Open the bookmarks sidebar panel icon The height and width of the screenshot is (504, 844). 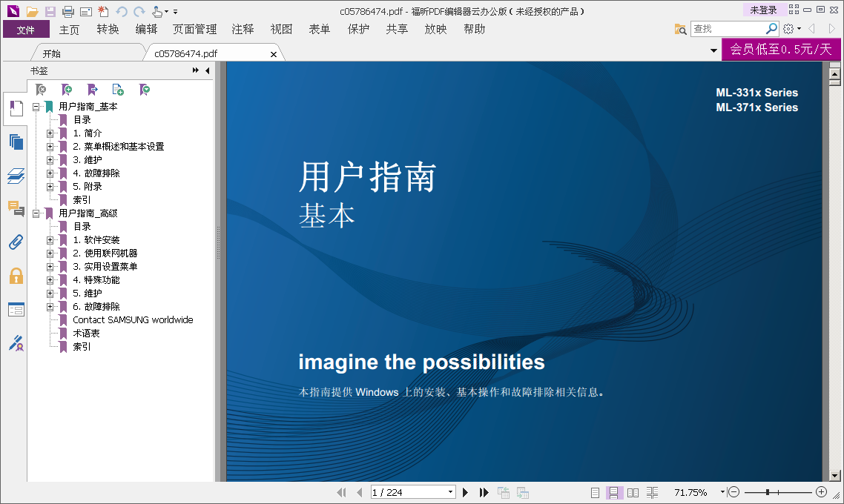pyautogui.click(x=16, y=109)
